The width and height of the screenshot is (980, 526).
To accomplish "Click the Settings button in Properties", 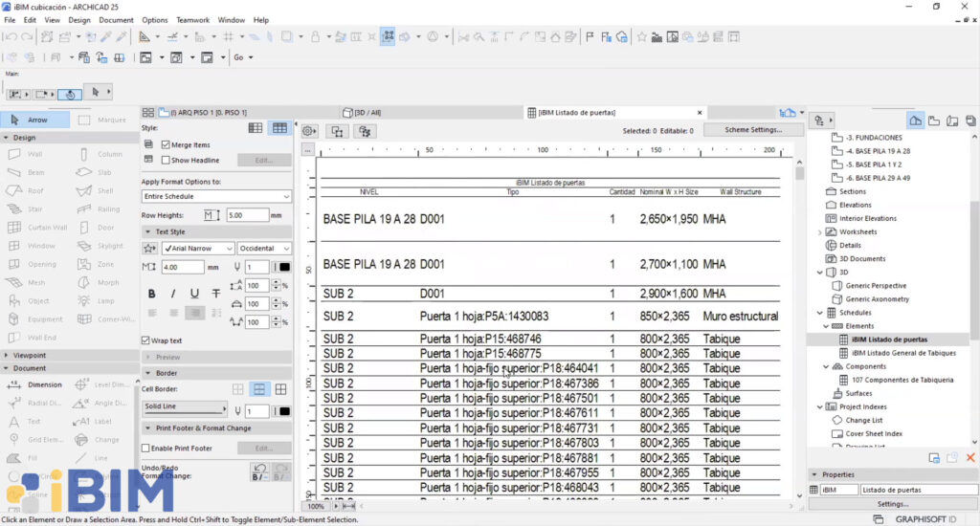I will 891,504.
